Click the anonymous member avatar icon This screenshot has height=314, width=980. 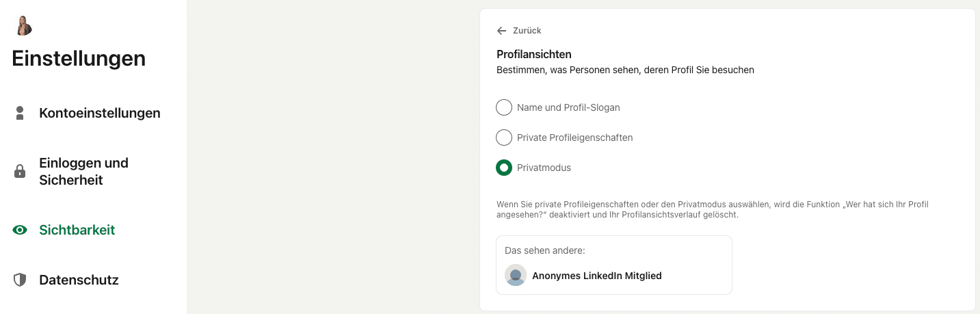[x=516, y=275]
